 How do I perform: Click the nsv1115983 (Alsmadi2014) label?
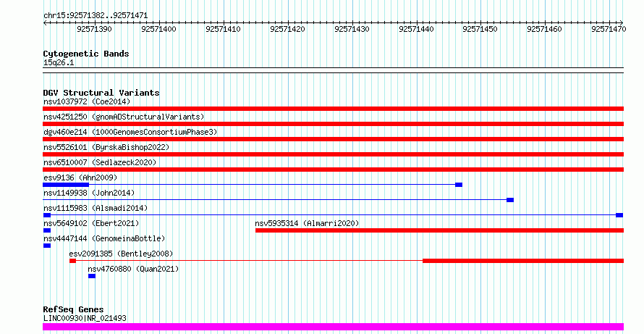click(x=96, y=208)
